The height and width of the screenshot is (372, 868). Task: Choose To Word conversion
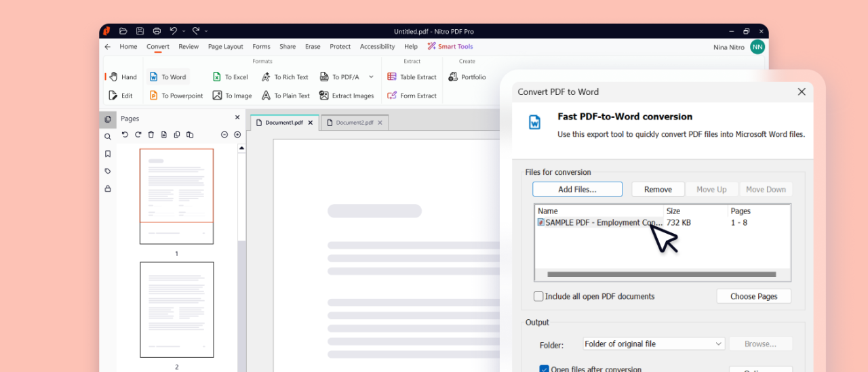(167, 77)
